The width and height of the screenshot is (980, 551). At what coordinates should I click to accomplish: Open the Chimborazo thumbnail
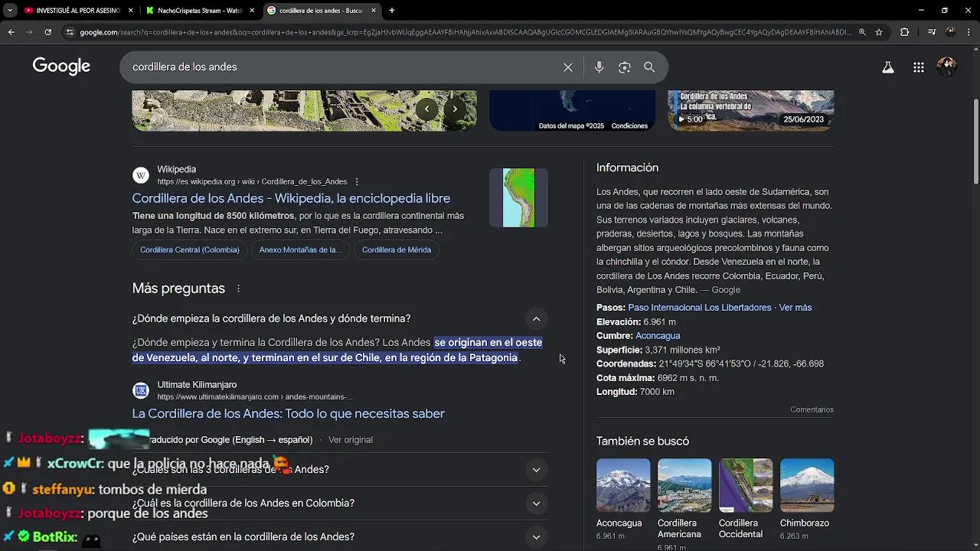coord(807,485)
